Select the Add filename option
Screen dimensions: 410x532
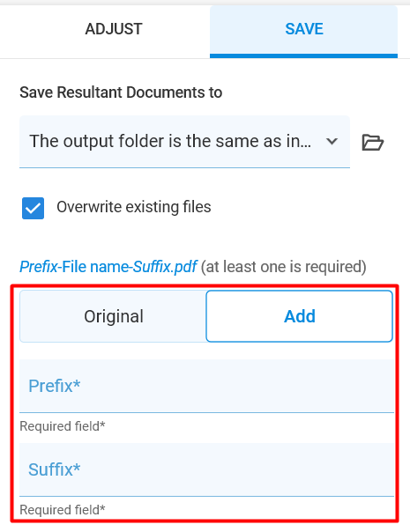(x=299, y=316)
